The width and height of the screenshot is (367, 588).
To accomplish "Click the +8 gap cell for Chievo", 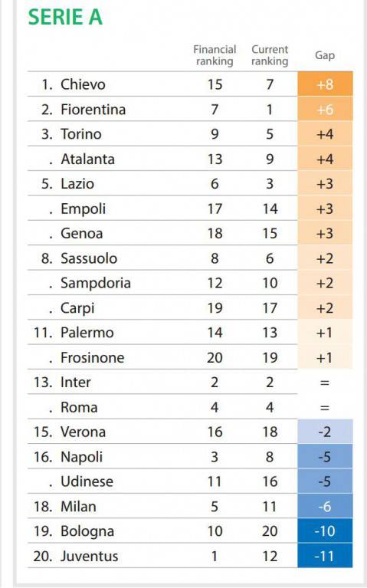I will click(x=325, y=84).
